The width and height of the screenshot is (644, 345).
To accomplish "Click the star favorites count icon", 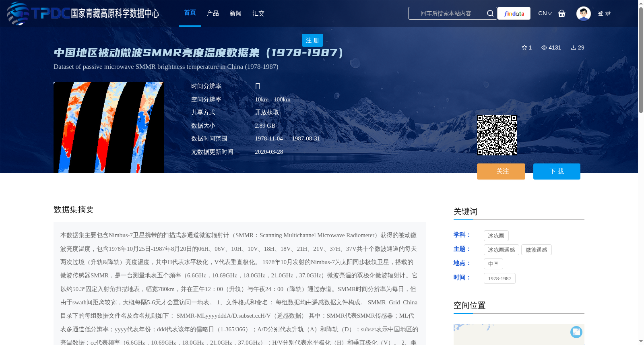I will [524, 48].
